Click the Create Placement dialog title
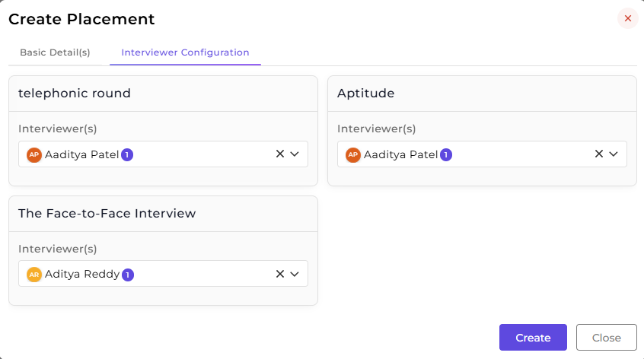The height and width of the screenshot is (359, 644). coord(81,19)
